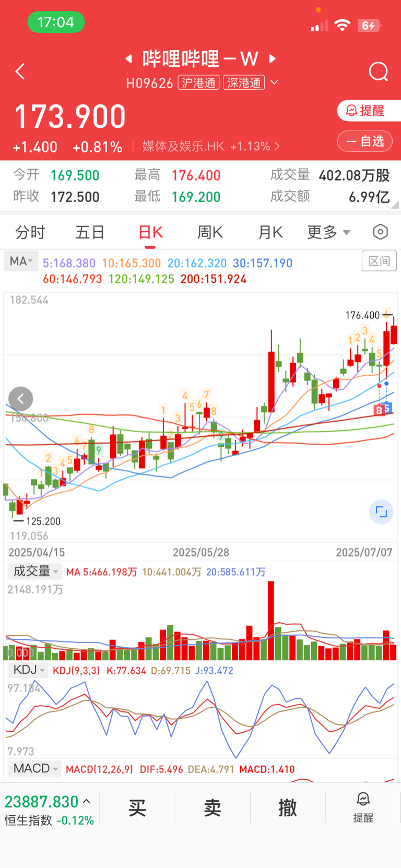The width and height of the screenshot is (401, 868).
Task: Tap the 173.900 current price
Action: click(70, 116)
